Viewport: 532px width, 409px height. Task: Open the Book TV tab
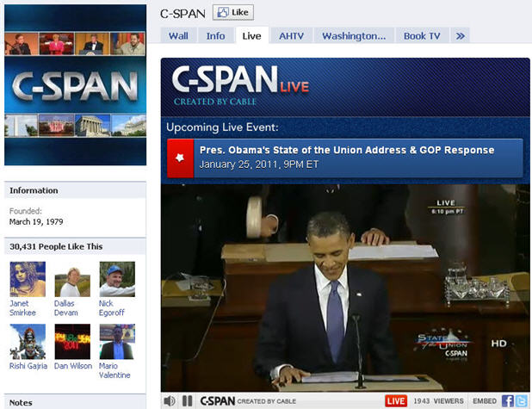point(422,35)
